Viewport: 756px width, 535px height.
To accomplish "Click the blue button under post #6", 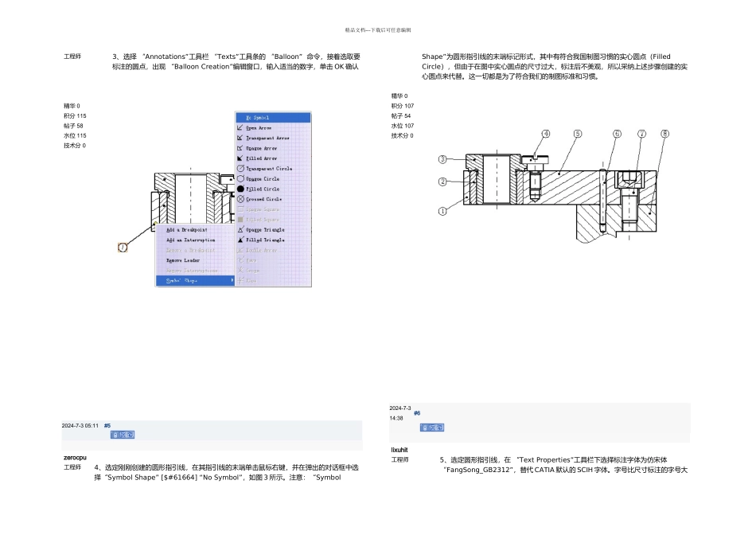I will 432,428.
